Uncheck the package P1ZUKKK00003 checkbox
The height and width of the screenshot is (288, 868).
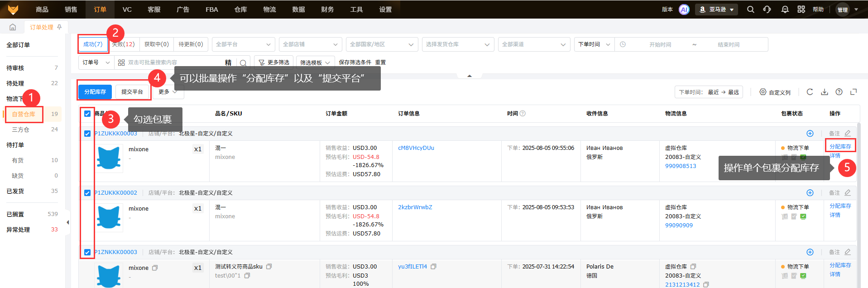point(87,134)
